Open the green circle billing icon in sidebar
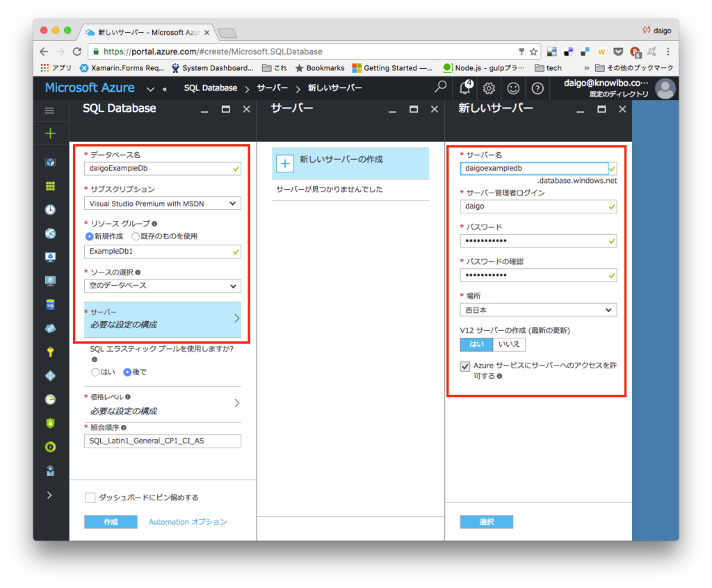 (50, 447)
